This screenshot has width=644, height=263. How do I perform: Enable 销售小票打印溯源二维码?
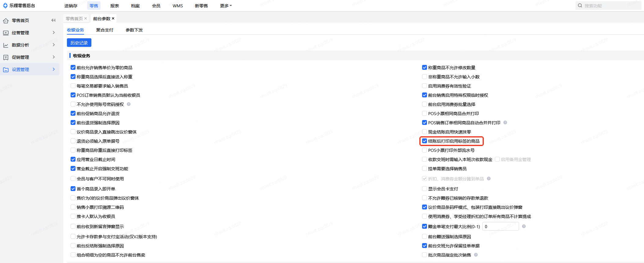[73, 207]
